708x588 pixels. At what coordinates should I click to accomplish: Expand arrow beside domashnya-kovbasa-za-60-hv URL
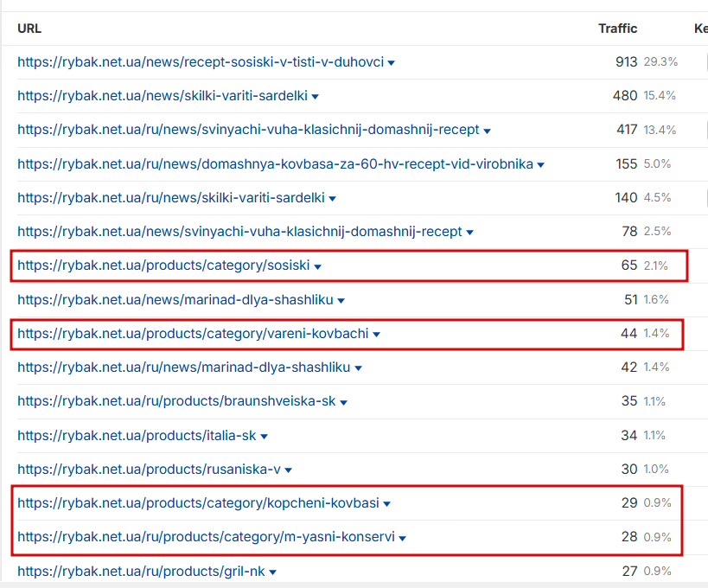click(540, 165)
